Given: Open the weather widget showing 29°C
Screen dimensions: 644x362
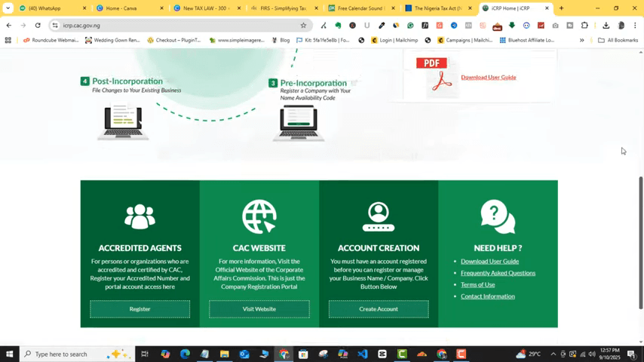Looking at the screenshot, I should coord(528,354).
